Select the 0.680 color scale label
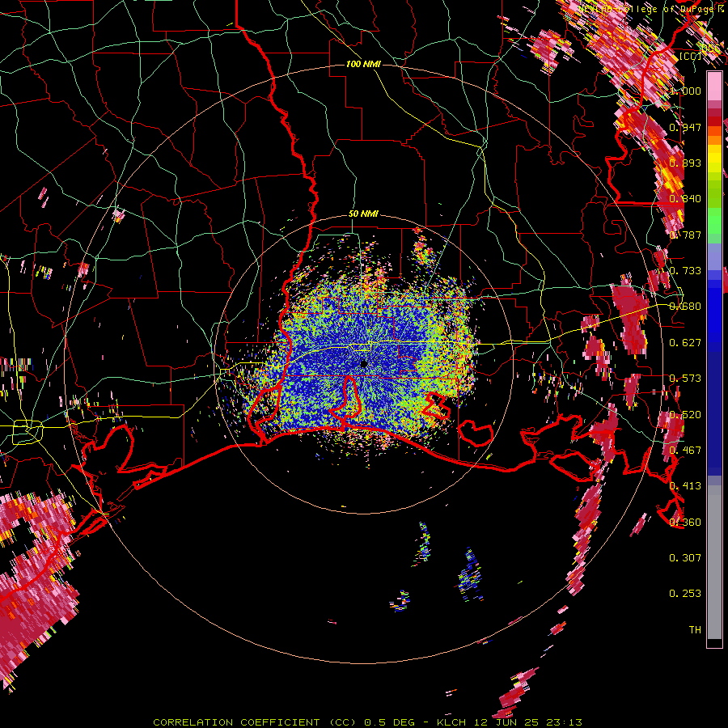 click(685, 307)
